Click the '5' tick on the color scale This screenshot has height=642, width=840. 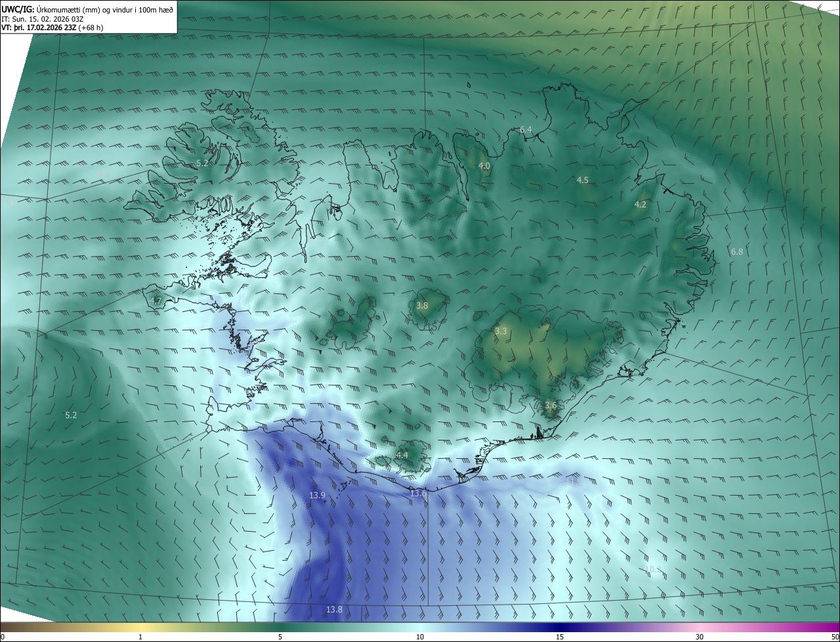coord(280,637)
